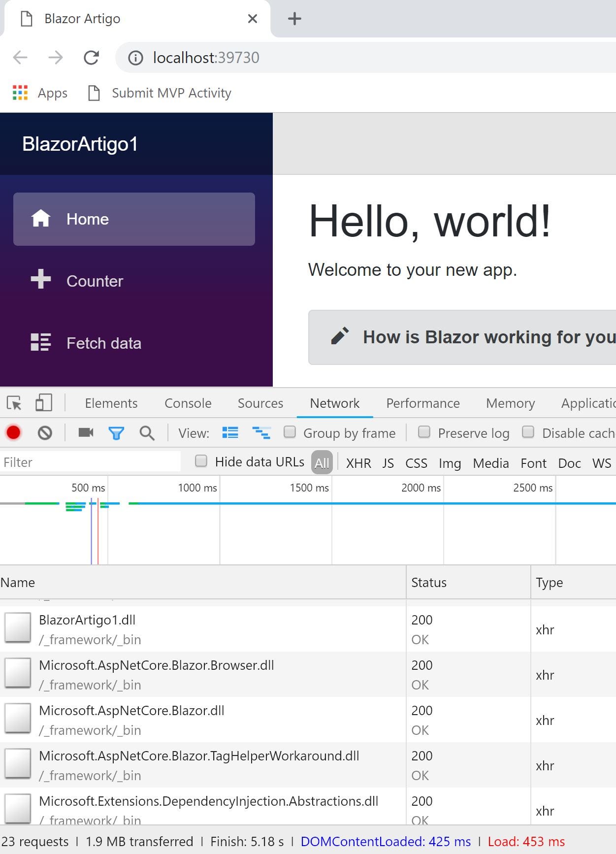This screenshot has height=854, width=616.
Task: Switch to the Console tab
Action: pos(188,403)
